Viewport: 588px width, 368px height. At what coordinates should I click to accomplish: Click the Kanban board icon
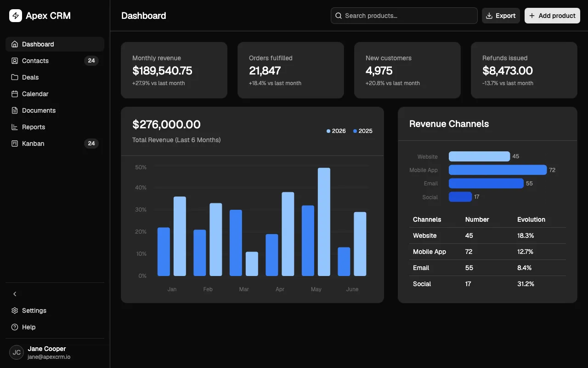tap(15, 144)
